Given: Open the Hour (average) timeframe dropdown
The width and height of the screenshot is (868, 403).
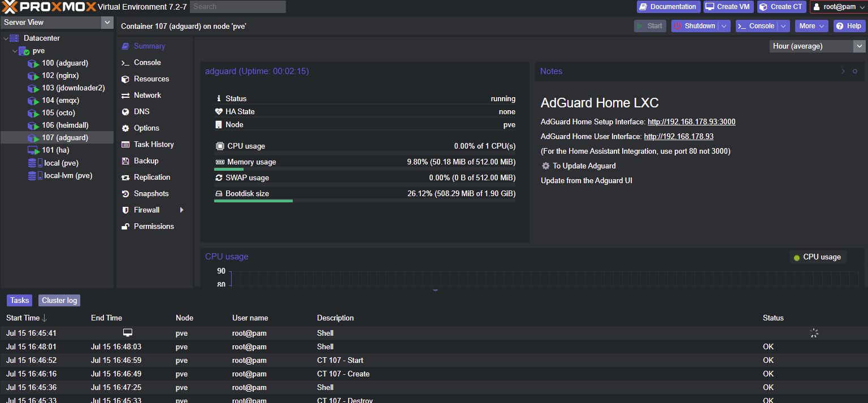Looking at the screenshot, I should [860, 46].
